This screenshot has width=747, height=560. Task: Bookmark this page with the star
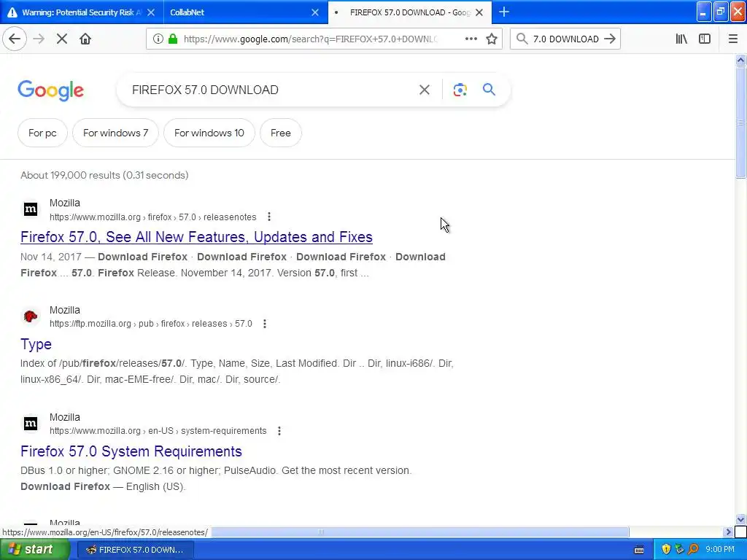click(x=492, y=39)
